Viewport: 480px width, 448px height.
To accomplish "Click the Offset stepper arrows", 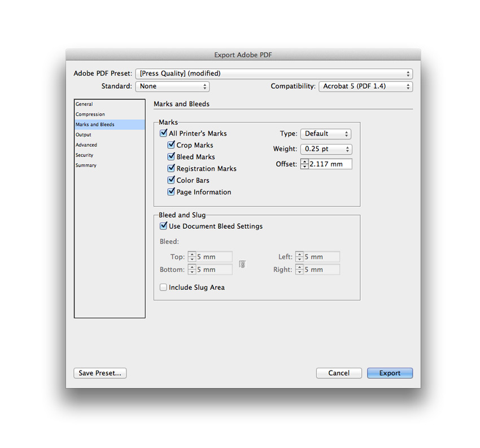I will pyautogui.click(x=304, y=164).
